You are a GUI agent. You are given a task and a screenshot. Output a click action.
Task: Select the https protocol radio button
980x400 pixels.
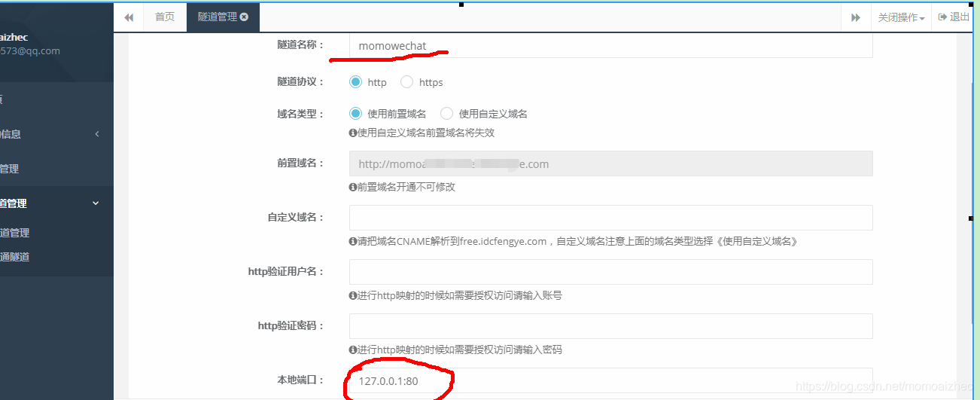pyautogui.click(x=407, y=82)
